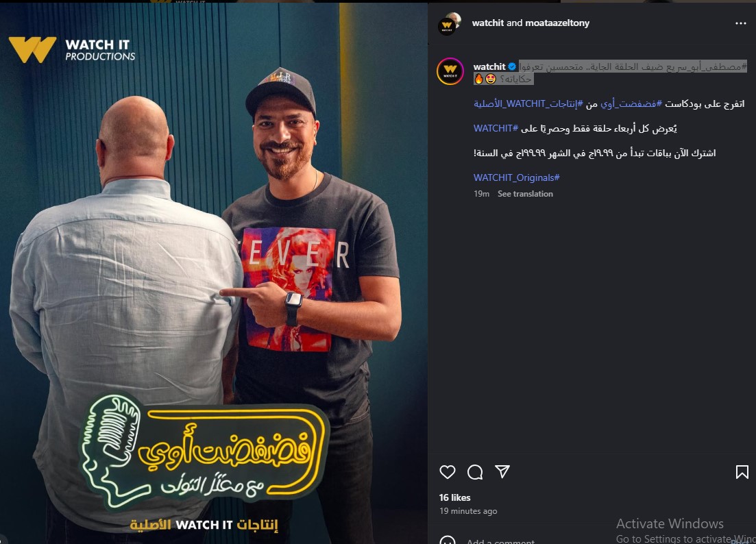Click the 19m timestamp under the caption
756x544 pixels.
pos(481,194)
